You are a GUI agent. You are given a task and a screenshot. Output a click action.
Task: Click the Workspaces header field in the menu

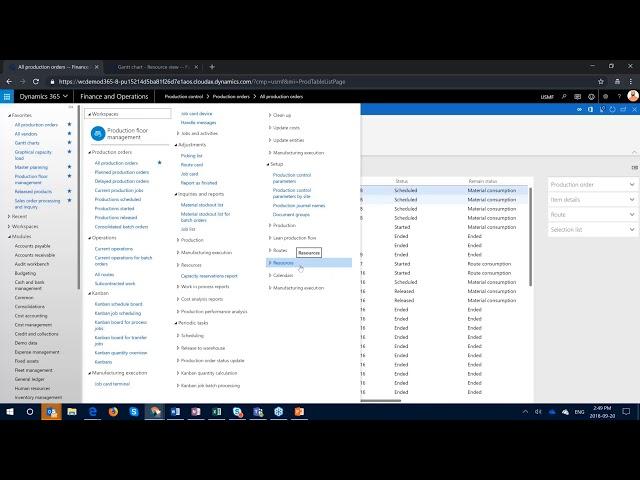[128, 114]
